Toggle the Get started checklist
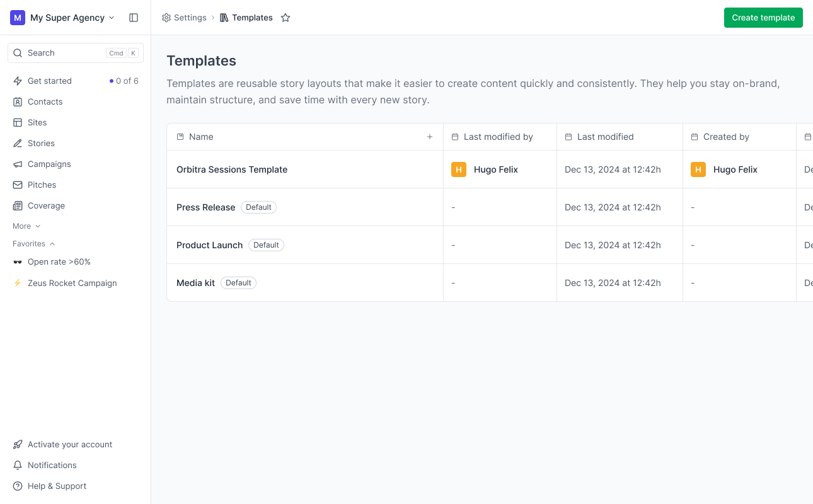Viewport: 813px width, 504px height. 50,81
